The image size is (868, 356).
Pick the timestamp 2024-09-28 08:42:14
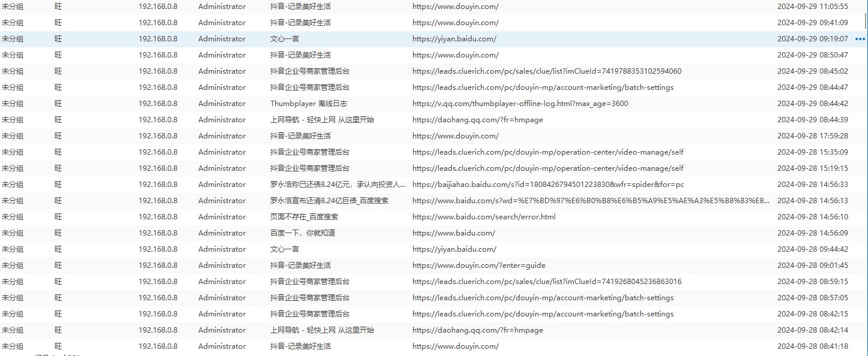pos(812,330)
